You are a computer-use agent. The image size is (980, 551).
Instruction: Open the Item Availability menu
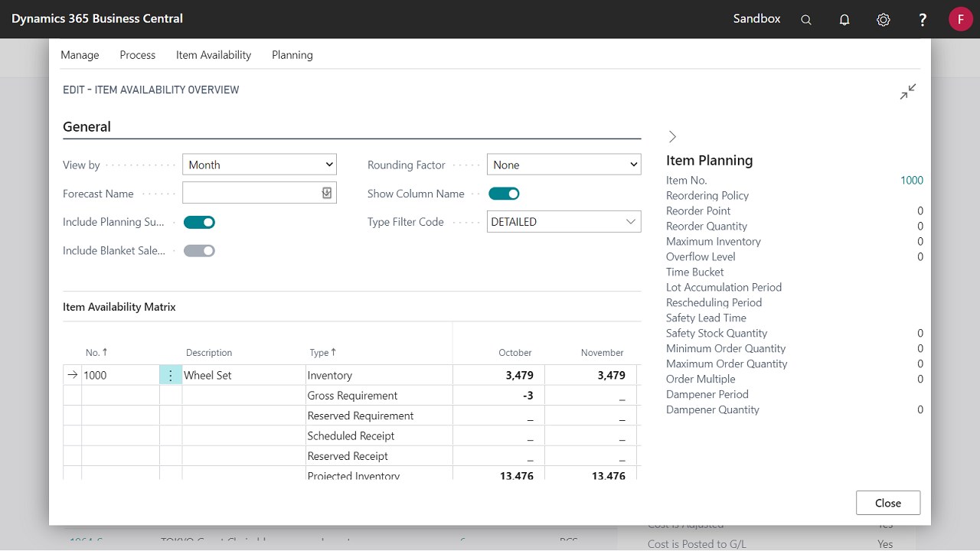tap(214, 55)
